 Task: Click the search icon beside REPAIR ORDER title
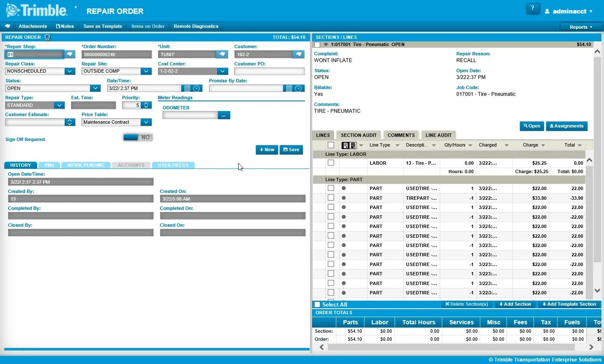[47, 37]
